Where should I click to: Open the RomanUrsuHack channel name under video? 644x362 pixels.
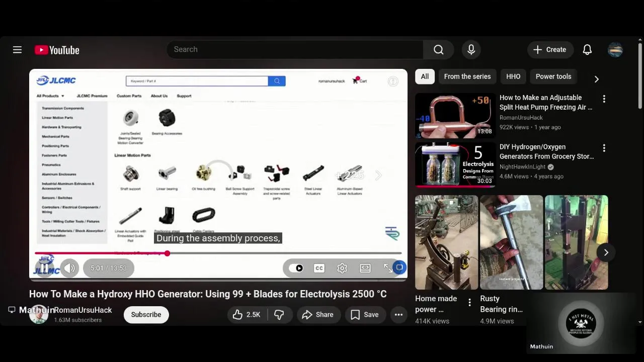[83, 310]
